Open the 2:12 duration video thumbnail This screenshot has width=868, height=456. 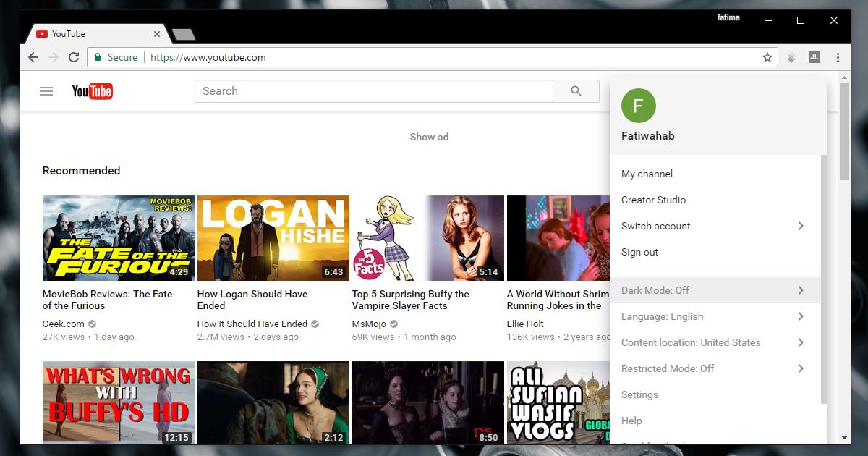coord(273,403)
